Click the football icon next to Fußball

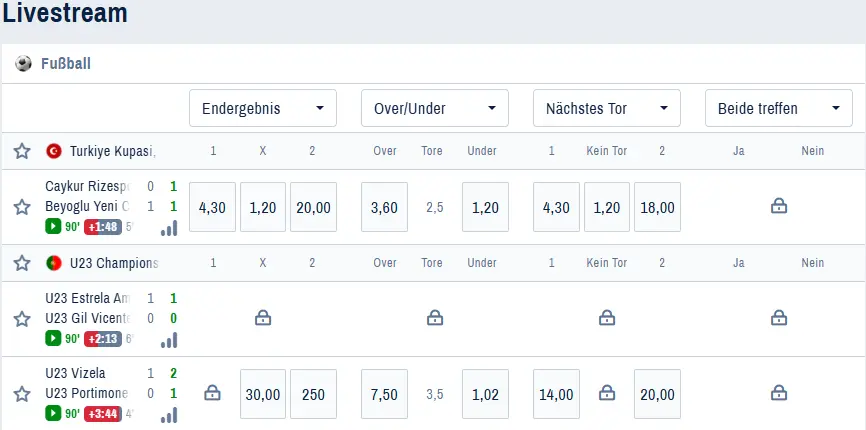pyautogui.click(x=23, y=64)
